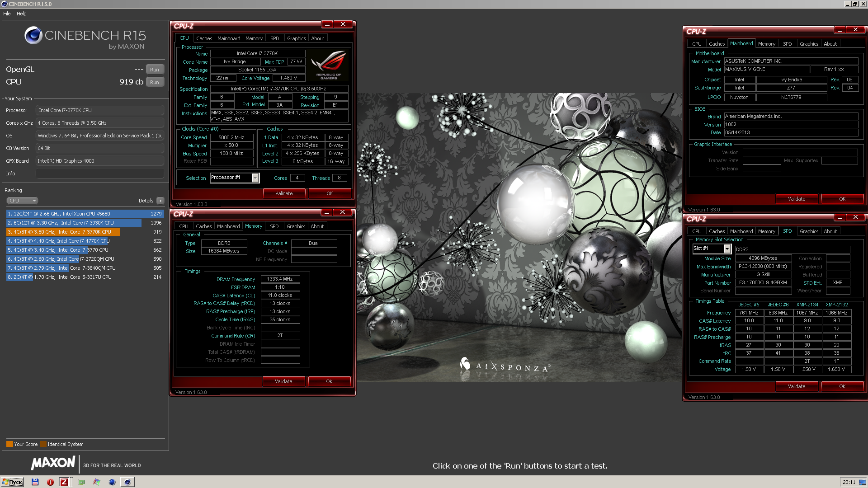Click the Max Bandwidth value PC3-12800 (800 MHz)

coord(763,267)
